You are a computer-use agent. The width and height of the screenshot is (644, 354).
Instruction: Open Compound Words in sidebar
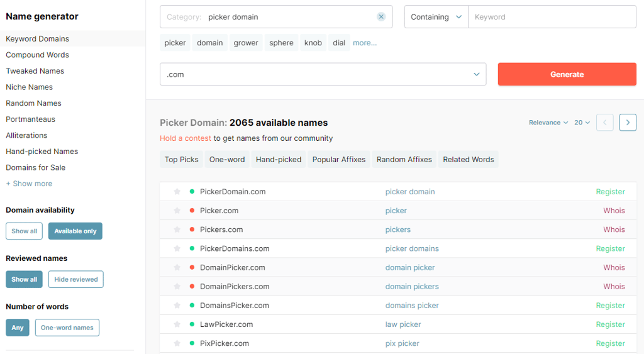pyautogui.click(x=37, y=55)
